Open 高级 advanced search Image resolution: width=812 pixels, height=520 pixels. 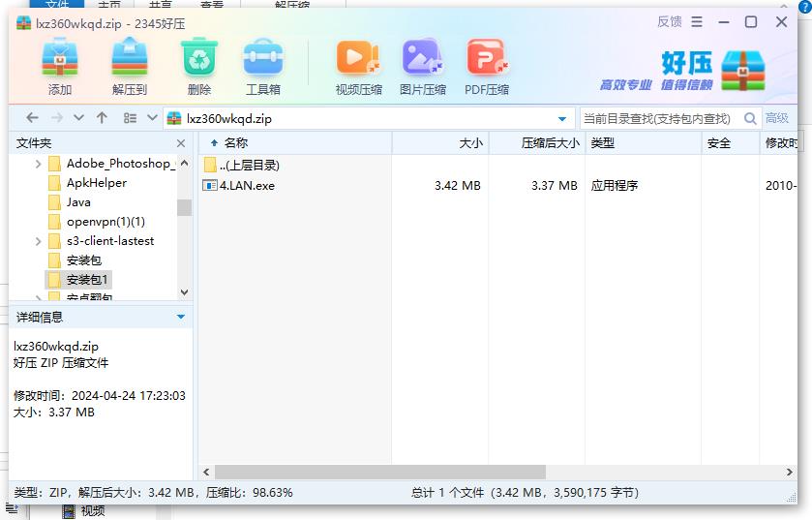click(777, 118)
